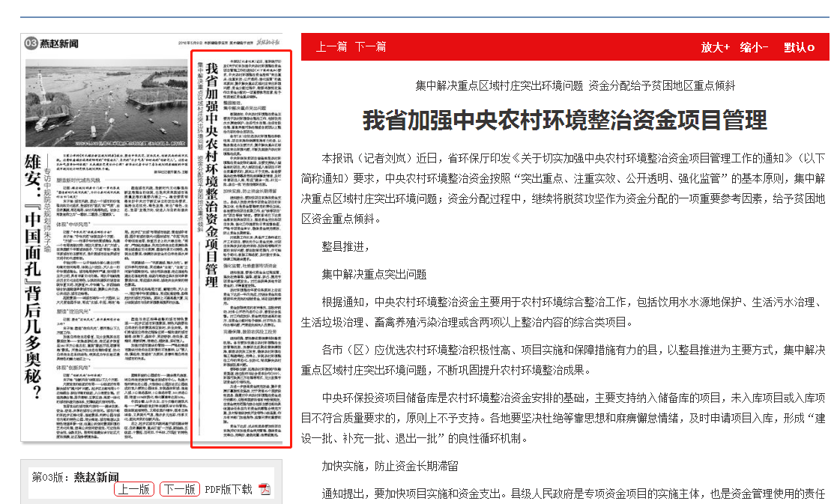Reset font size with 默认o

click(x=799, y=47)
